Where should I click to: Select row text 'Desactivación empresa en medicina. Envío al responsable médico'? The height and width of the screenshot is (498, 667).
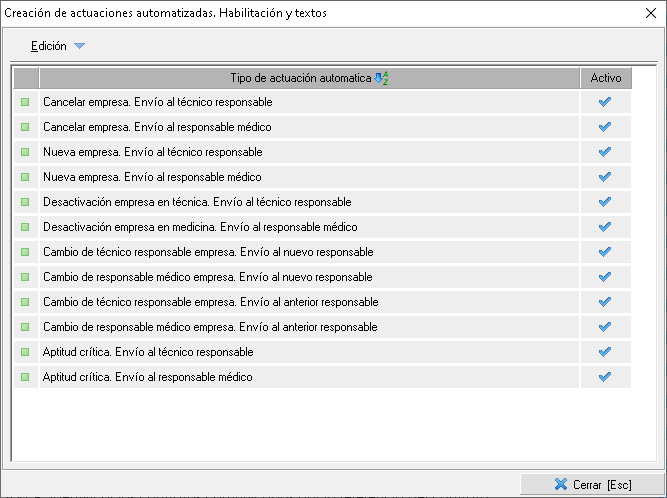click(x=200, y=227)
